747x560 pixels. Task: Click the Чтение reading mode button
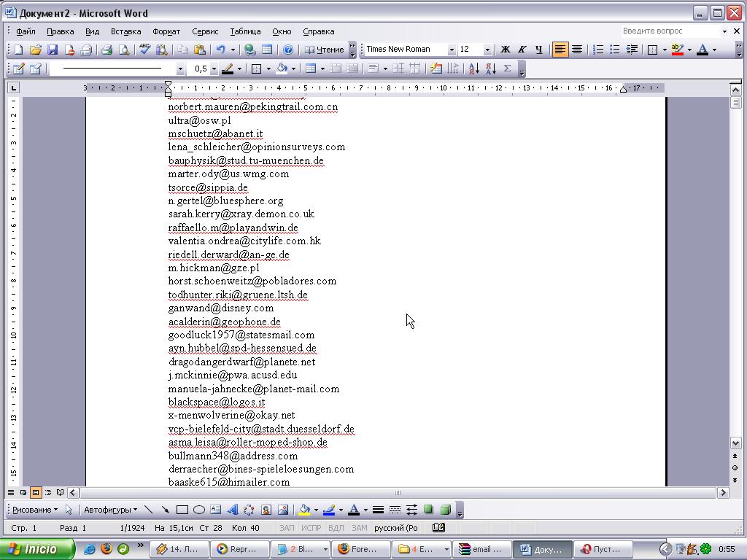(x=325, y=50)
